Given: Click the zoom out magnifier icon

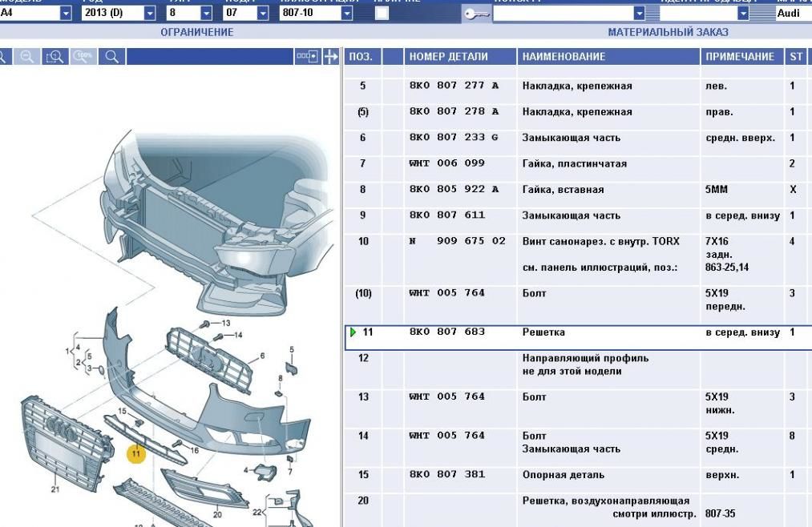Looking at the screenshot, I should coord(26,56).
